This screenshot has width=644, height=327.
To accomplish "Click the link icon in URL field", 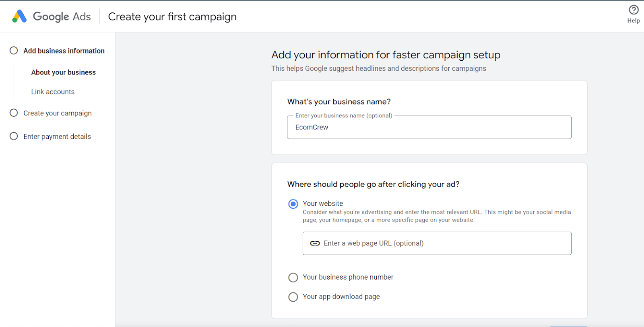I will click(x=315, y=243).
